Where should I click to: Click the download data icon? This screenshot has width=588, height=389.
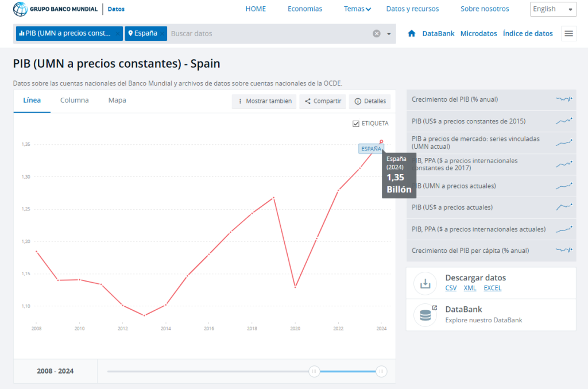coord(425,283)
